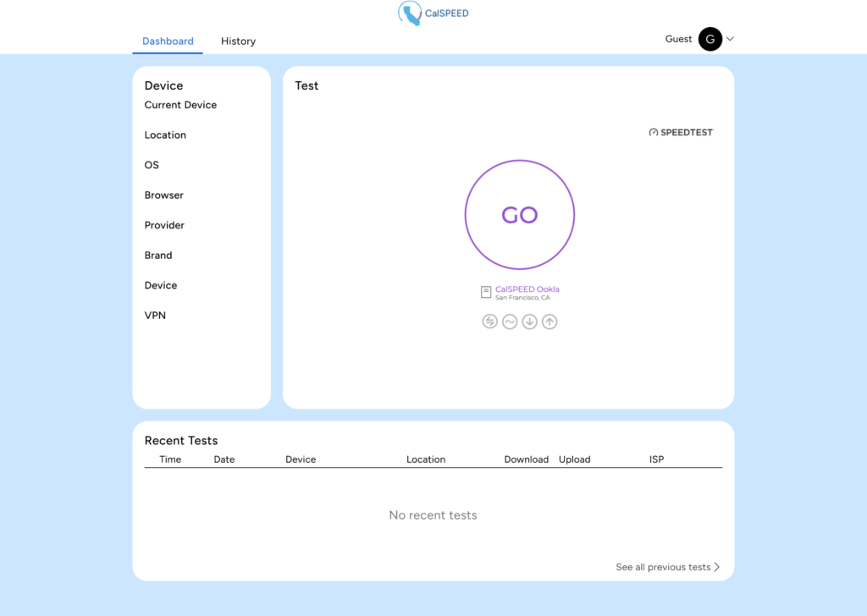Click the download arrow icon
This screenshot has width=867, height=616.
530,322
